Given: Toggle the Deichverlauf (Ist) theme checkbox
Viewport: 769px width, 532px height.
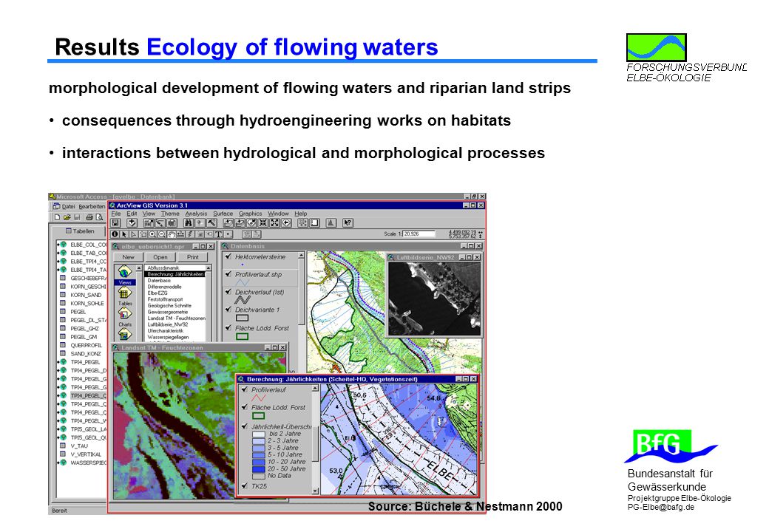Looking at the screenshot, I should pyautogui.click(x=228, y=291).
